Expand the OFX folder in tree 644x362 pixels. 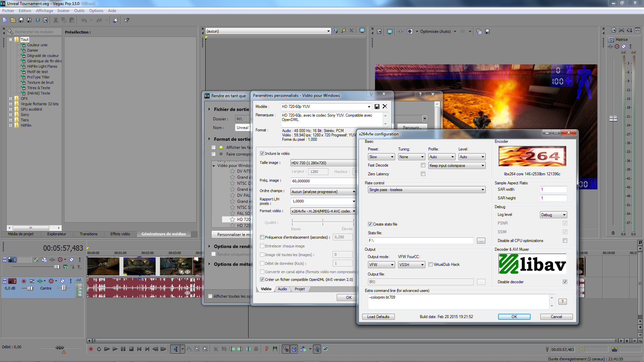click(11, 99)
